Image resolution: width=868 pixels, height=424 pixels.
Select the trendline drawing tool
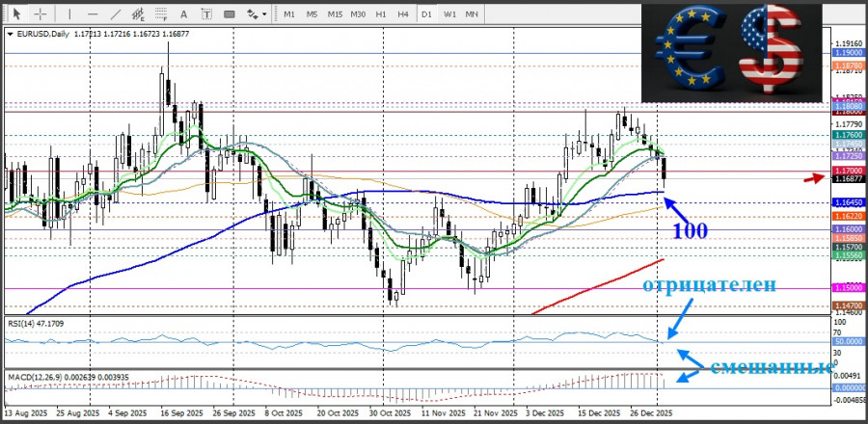(116, 14)
